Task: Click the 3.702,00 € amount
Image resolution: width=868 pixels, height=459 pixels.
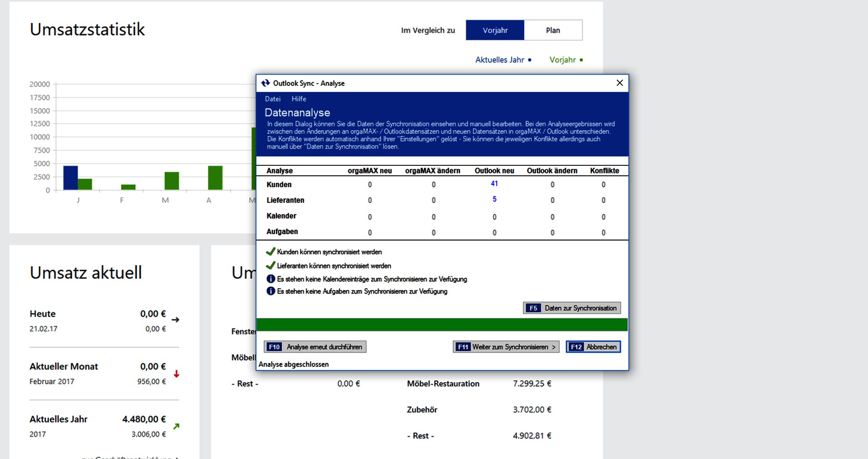Action: click(x=532, y=410)
